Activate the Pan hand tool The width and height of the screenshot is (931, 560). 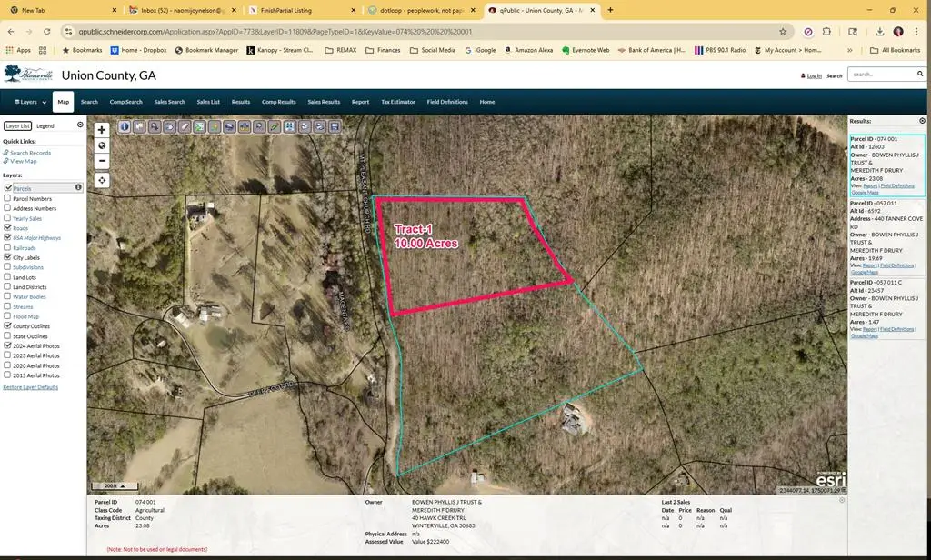169,127
